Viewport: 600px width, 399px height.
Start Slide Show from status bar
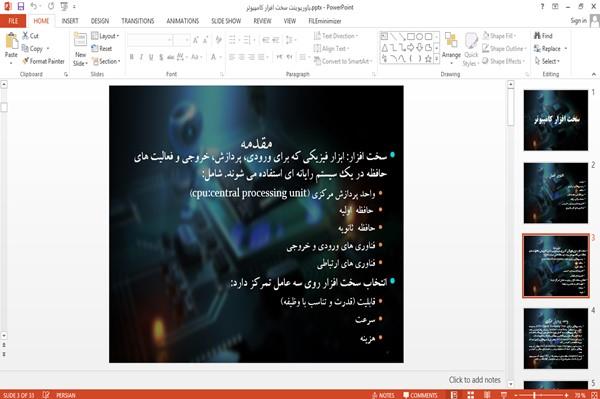click(x=504, y=395)
